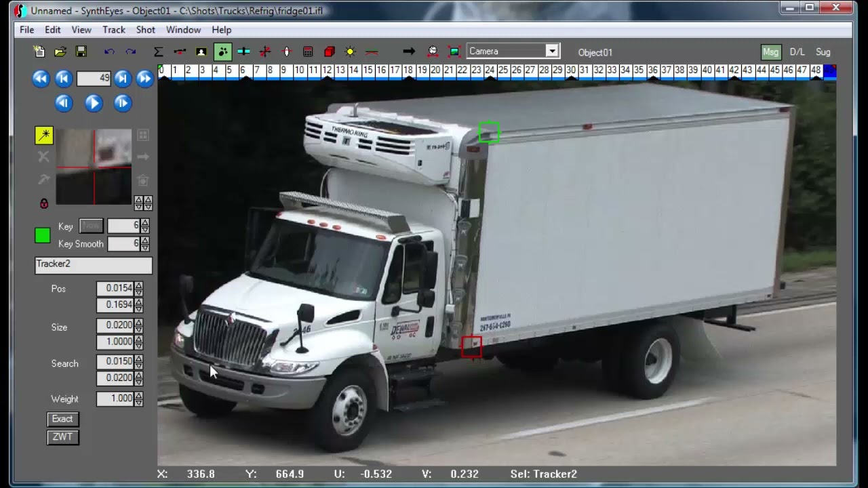Click the Play button
Image resolution: width=868 pixels, height=488 pixels.
[94, 103]
